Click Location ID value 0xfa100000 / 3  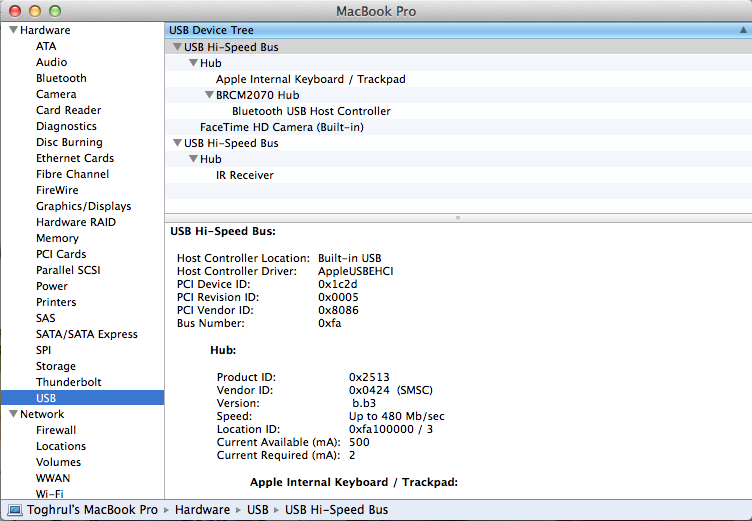tap(391, 429)
